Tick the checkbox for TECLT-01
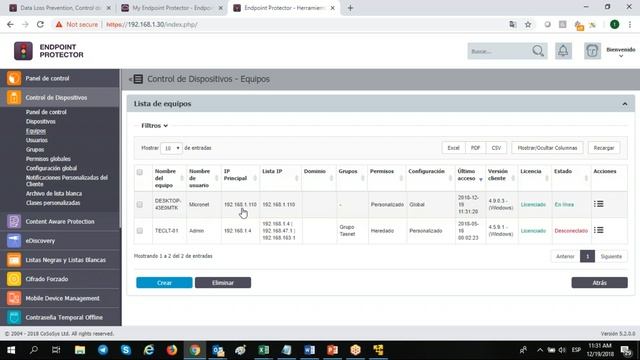This screenshot has height=360, width=640. (140, 231)
